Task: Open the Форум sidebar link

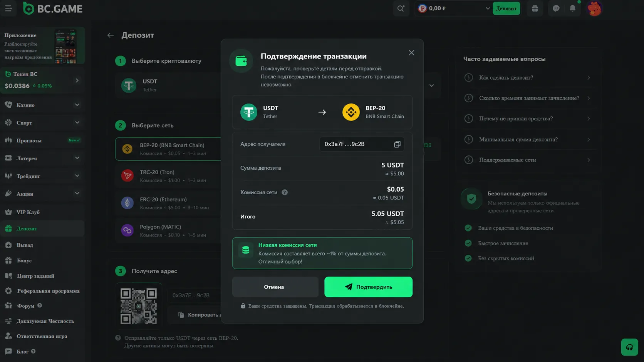Action: 25,306
